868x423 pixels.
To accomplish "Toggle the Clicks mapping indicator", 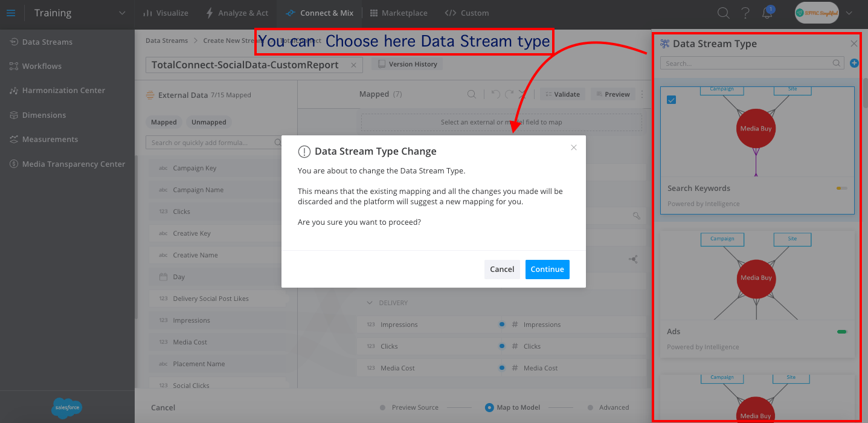I will [x=502, y=346].
